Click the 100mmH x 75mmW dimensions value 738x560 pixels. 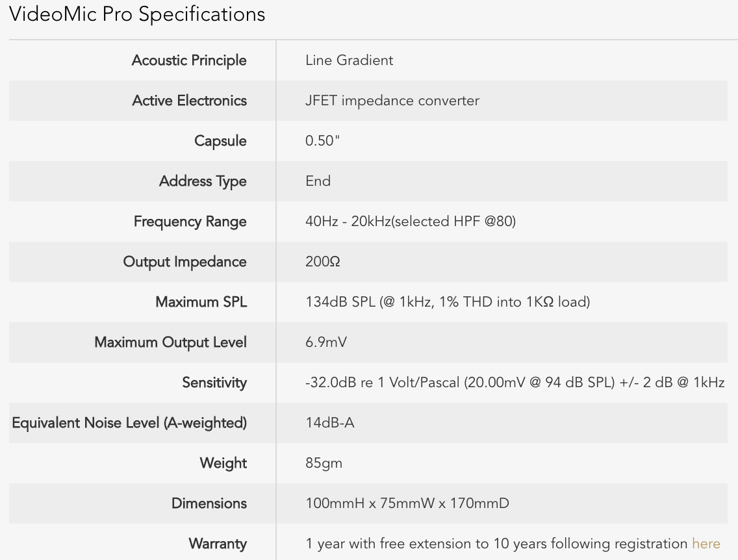point(407,503)
